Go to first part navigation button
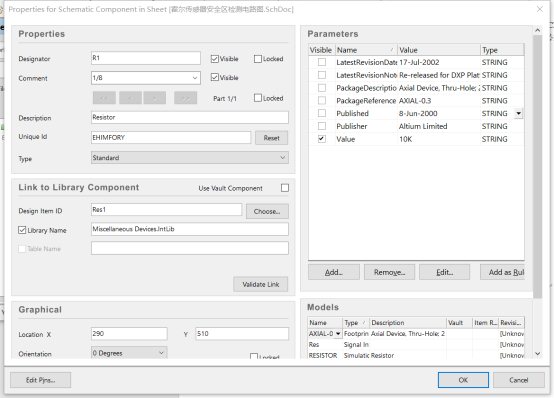 click(104, 98)
